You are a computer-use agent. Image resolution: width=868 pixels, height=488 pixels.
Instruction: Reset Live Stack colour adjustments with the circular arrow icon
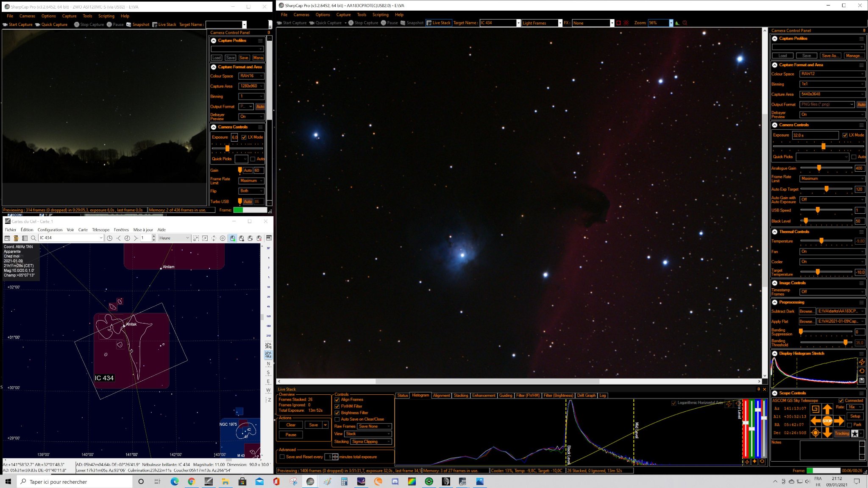[x=762, y=462]
